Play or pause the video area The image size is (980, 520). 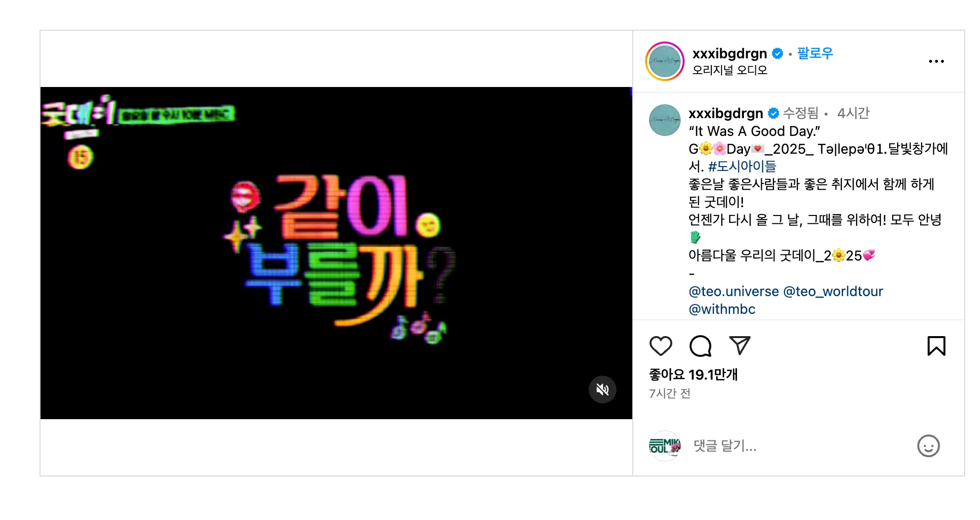(x=336, y=253)
